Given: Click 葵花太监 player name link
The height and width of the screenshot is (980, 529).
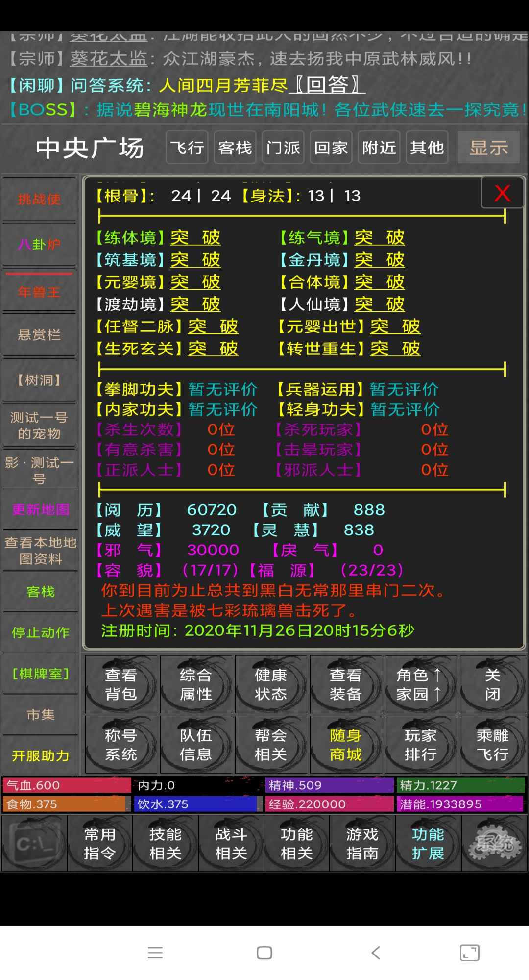Looking at the screenshot, I should point(109,59).
